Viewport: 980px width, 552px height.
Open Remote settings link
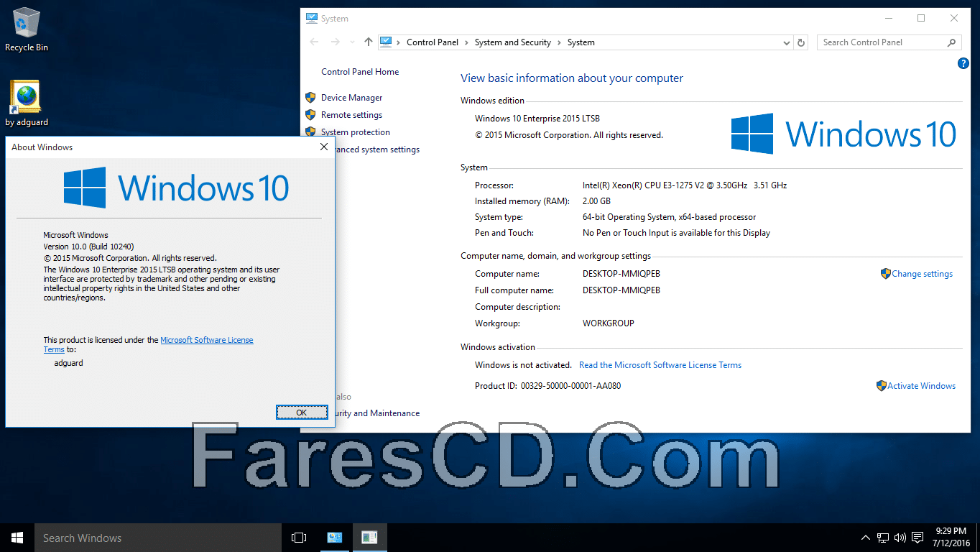click(351, 115)
